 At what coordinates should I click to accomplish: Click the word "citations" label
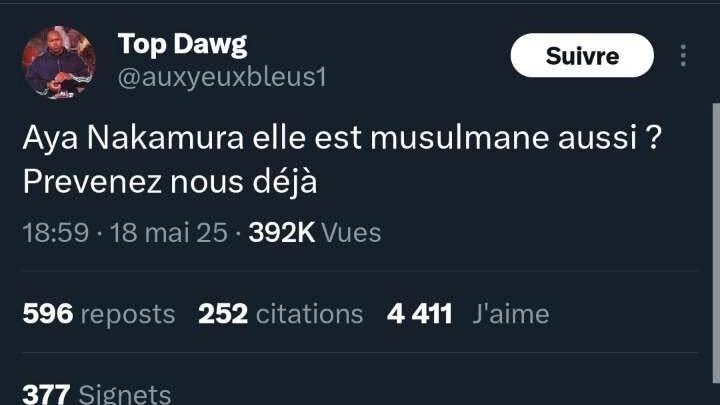click(309, 315)
